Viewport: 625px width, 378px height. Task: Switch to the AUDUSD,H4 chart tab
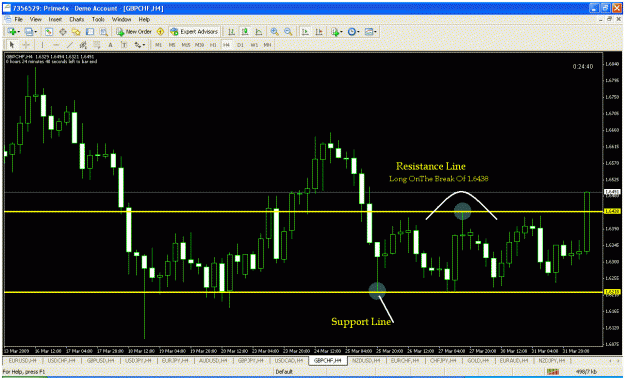pyautogui.click(x=213, y=360)
